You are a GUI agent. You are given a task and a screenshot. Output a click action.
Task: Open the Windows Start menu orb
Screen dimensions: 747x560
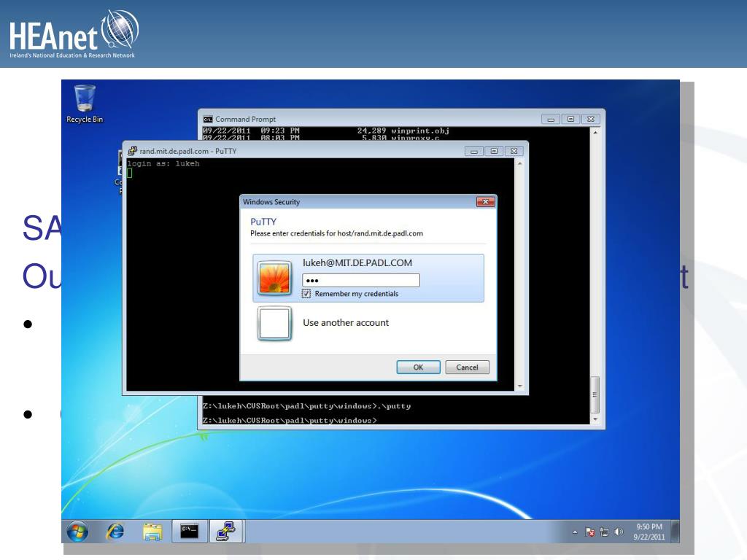coord(77,532)
